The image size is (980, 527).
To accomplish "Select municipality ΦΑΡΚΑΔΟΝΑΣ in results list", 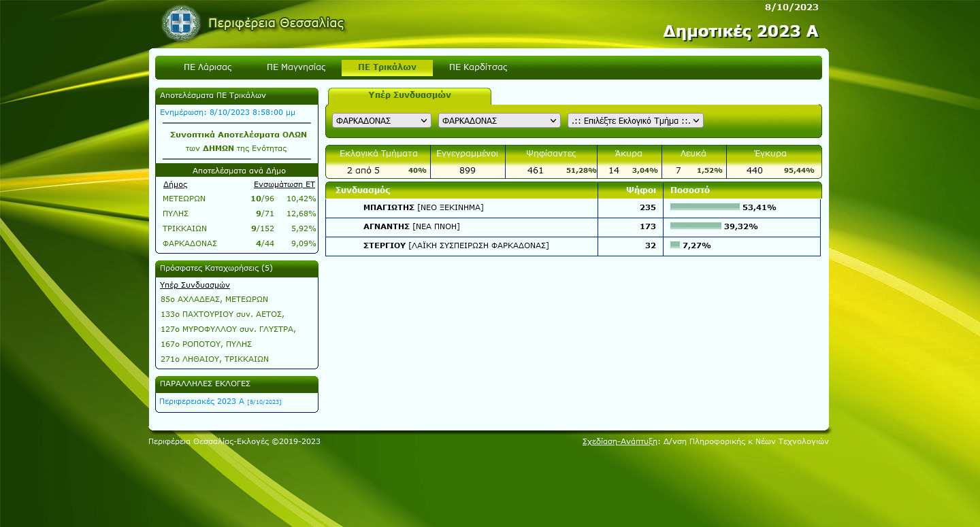I will [190, 243].
